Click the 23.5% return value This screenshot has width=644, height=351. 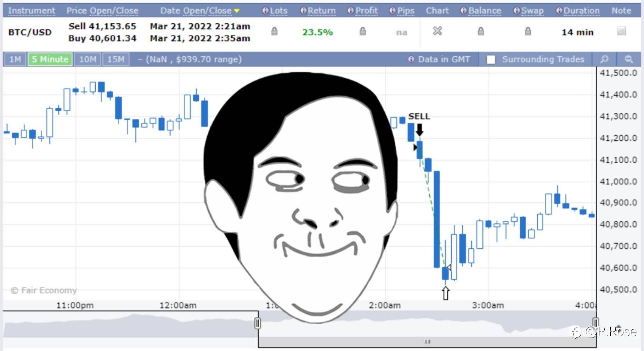318,32
